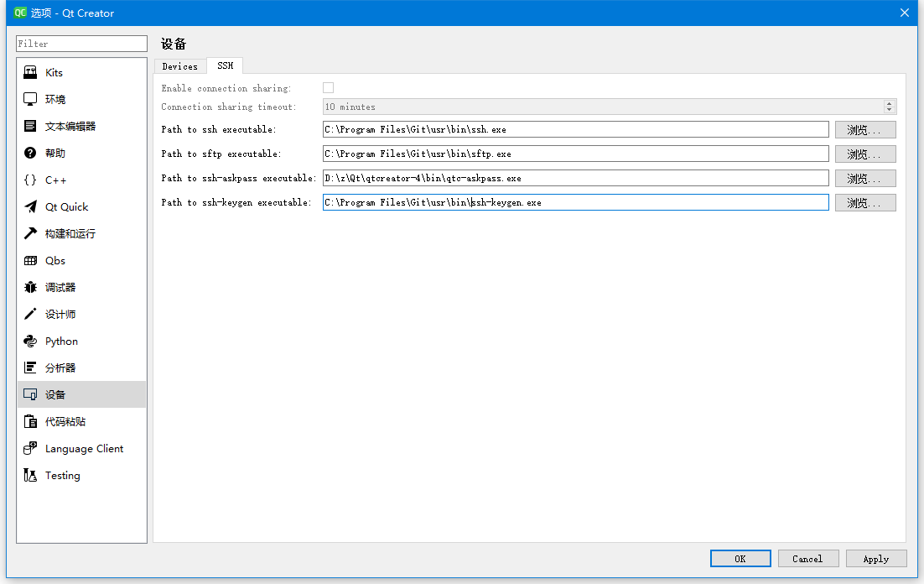Open the 代码粘贴 clipboard icon
The width and height of the screenshot is (924, 584).
click(x=30, y=421)
